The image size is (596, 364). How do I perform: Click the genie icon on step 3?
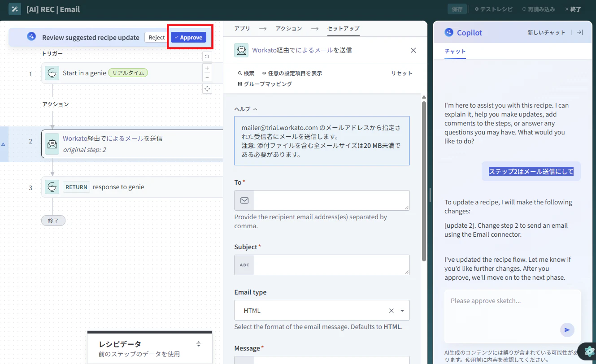click(52, 187)
